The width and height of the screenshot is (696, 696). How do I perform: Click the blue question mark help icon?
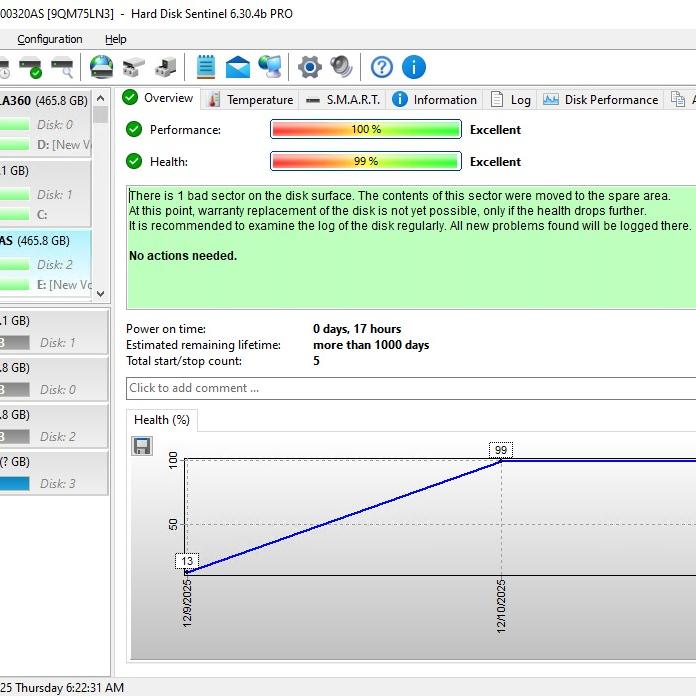point(382,67)
